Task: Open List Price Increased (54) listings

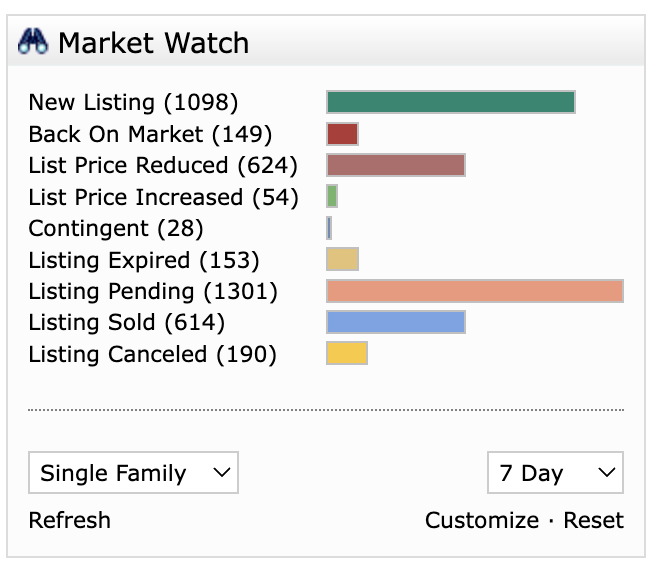Action: point(163,197)
